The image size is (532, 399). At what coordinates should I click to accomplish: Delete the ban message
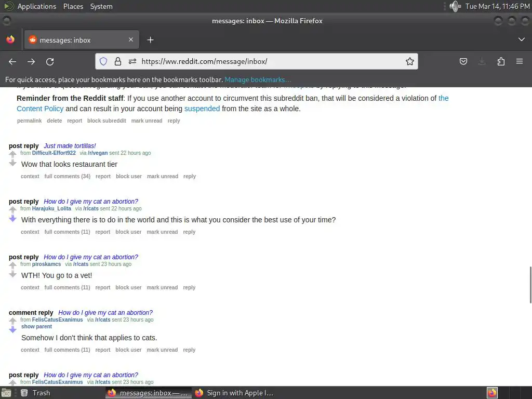coord(54,121)
